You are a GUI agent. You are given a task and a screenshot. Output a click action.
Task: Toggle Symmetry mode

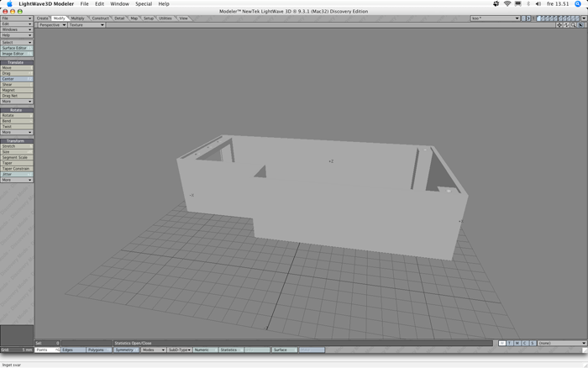click(x=126, y=350)
